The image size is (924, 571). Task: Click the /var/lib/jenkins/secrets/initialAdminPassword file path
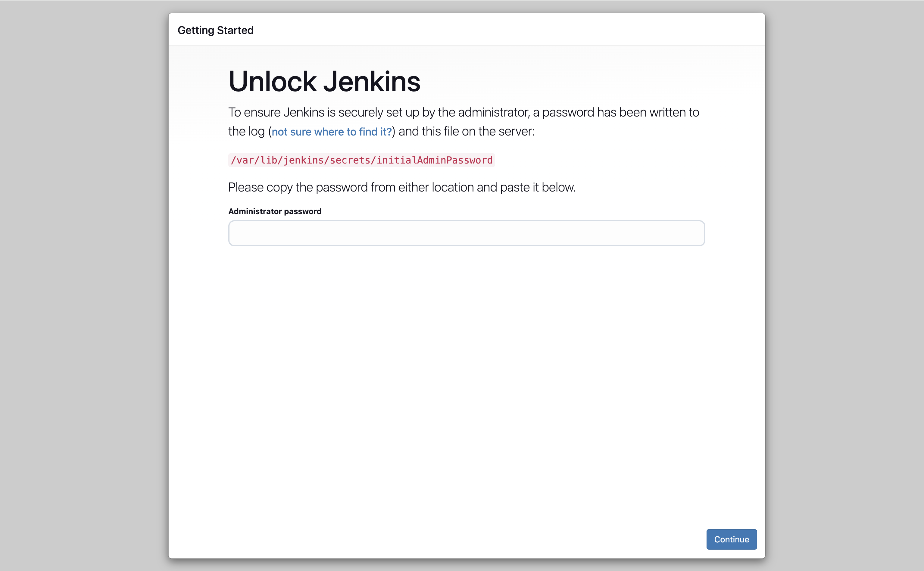pyautogui.click(x=361, y=160)
